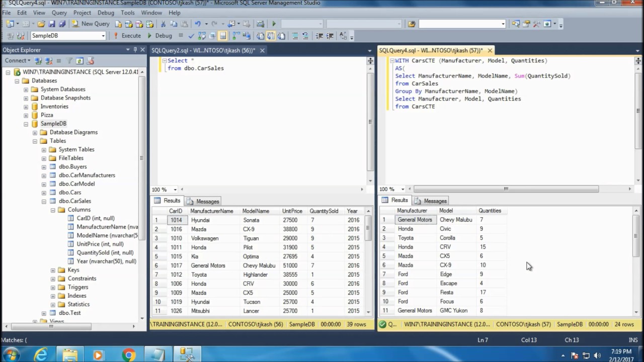Expand the System Databases node
Screen dimensions: 644x362
[x=26, y=89]
